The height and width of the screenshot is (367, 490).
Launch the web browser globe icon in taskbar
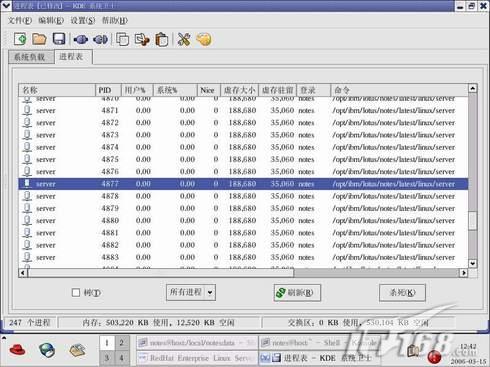click(47, 350)
